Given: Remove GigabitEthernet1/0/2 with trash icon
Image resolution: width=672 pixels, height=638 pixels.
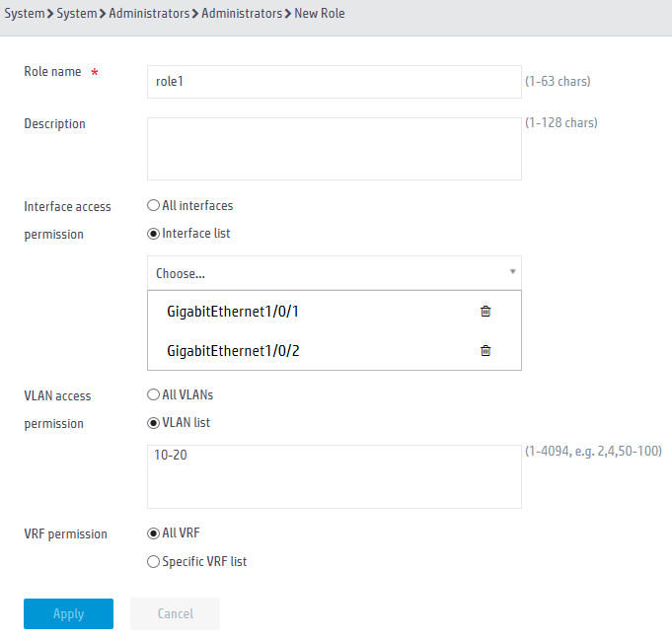Looking at the screenshot, I should pos(485,351).
